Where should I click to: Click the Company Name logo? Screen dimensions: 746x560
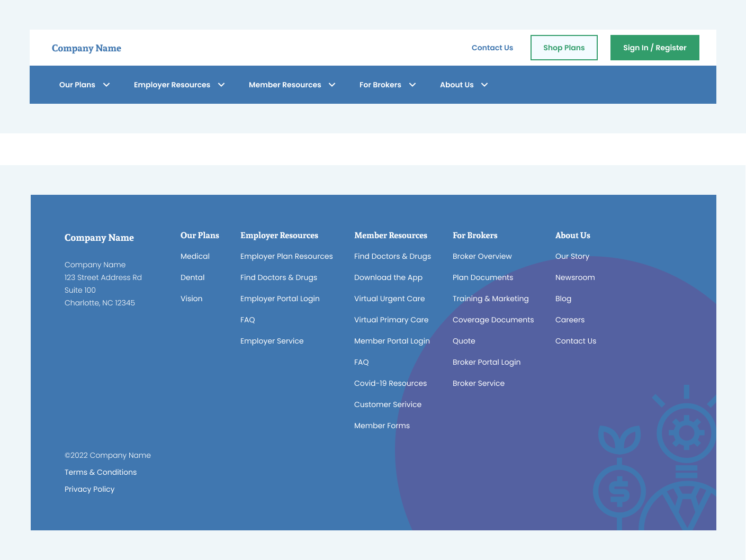tap(86, 48)
